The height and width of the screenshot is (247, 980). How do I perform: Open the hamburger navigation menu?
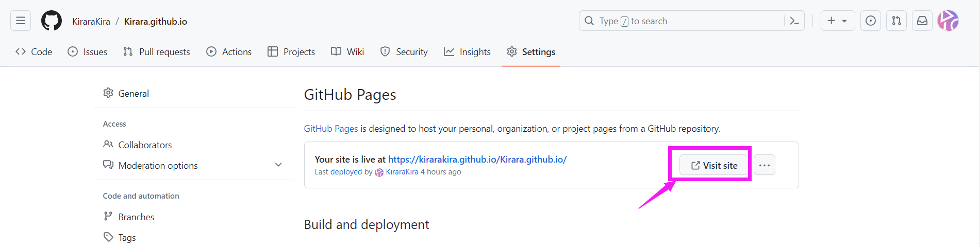coord(21,21)
